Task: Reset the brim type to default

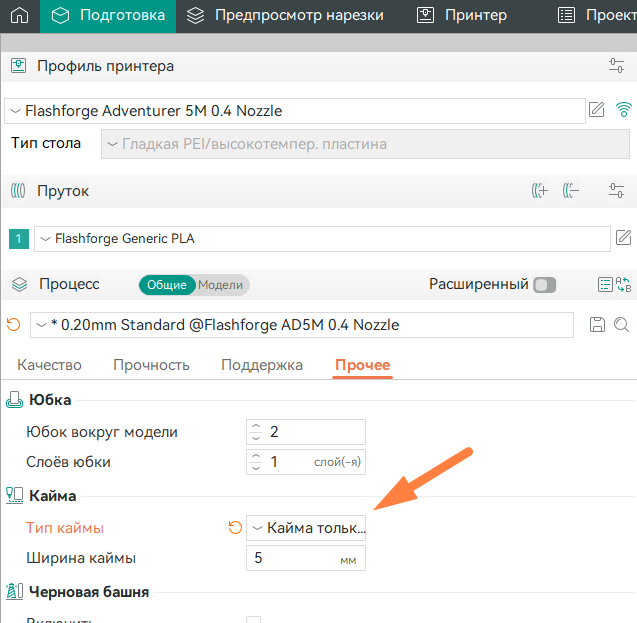Action: (x=236, y=528)
